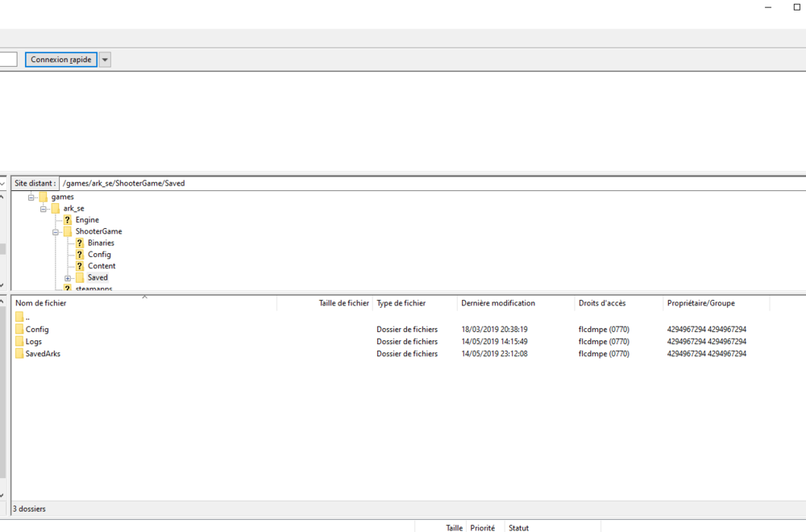Select the Binaries unknown-folder icon
Image resolution: width=806 pixels, height=532 pixels.
pos(80,243)
